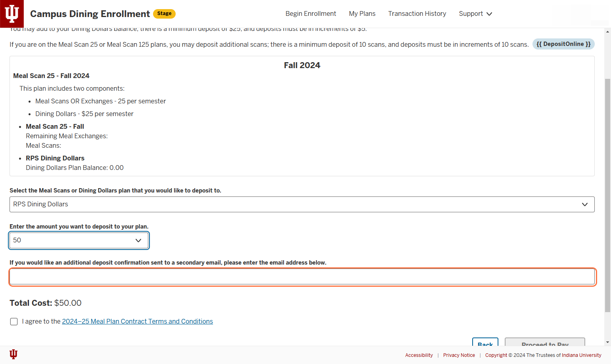Check the agree to terms checkbox
611x364 pixels.
14,322
